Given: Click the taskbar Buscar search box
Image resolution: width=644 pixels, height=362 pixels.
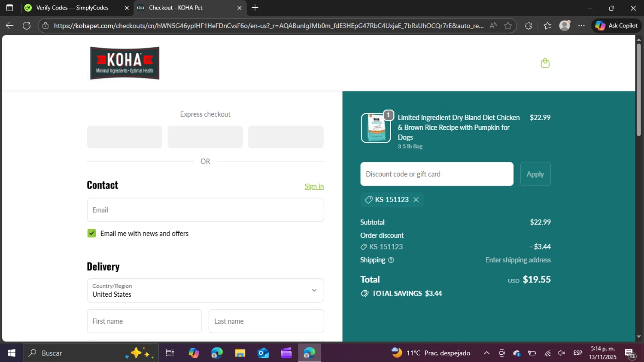Looking at the screenshot, I should [x=90, y=353].
